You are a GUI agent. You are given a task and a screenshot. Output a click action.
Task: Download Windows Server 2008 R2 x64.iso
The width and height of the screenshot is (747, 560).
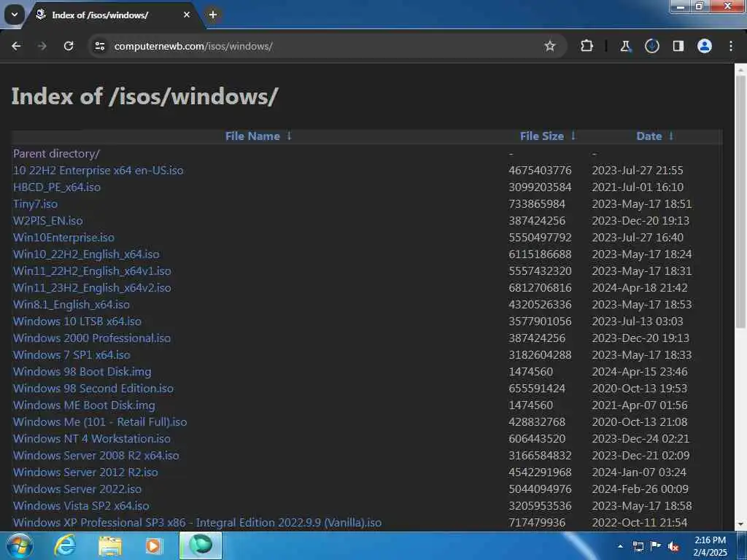coord(96,455)
